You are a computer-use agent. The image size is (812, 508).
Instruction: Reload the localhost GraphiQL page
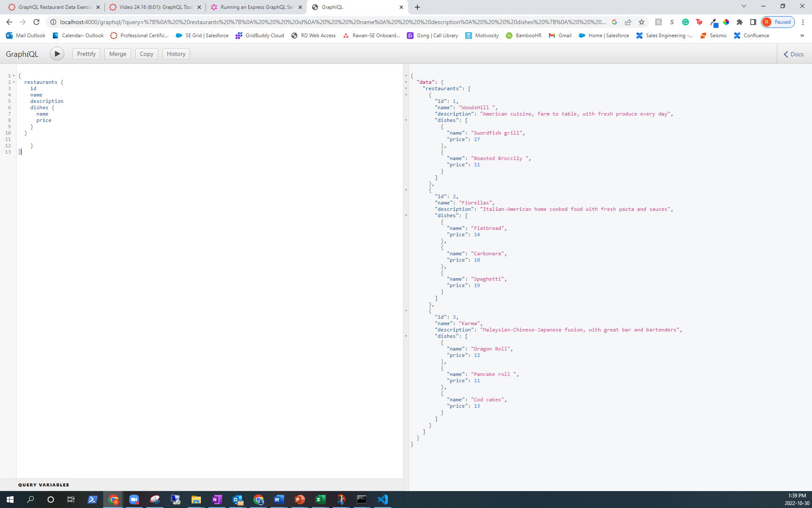point(36,22)
